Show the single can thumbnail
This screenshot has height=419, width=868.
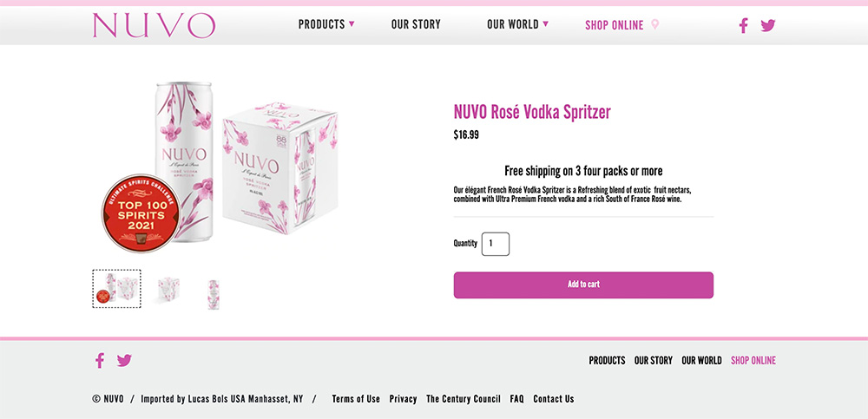[214, 293]
